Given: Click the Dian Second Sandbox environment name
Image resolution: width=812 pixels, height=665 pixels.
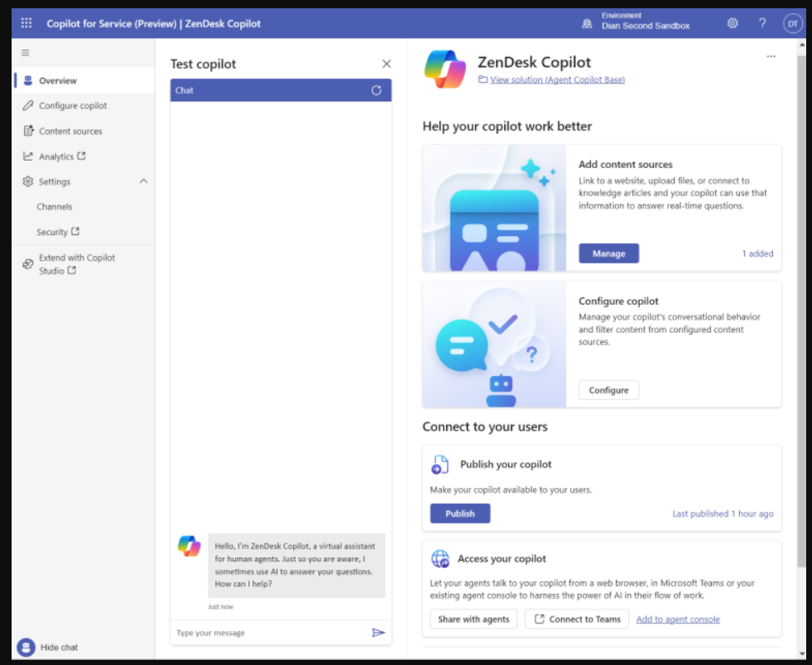Looking at the screenshot, I should click(x=646, y=26).
